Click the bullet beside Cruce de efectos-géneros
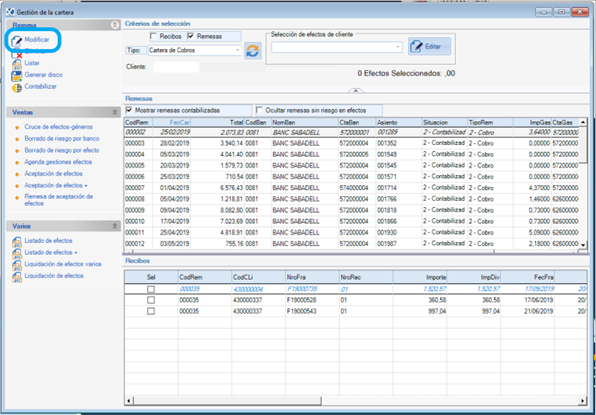Viewport: 596px width, 415px height. 16,128
